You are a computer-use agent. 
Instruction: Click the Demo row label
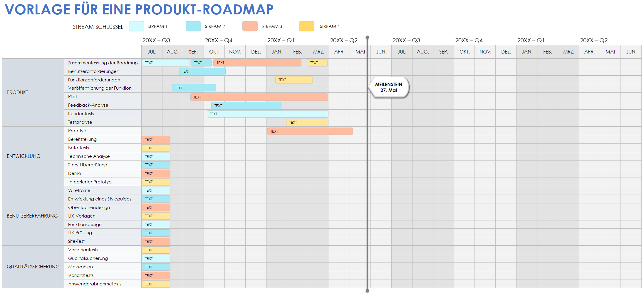pyautogui.click(x=75, y=173)
